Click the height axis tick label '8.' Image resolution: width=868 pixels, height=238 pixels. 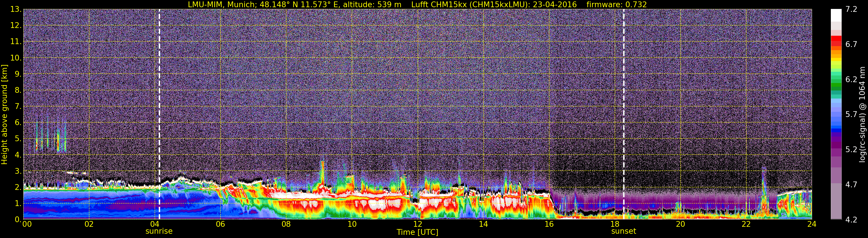click(x=18, y=90)
